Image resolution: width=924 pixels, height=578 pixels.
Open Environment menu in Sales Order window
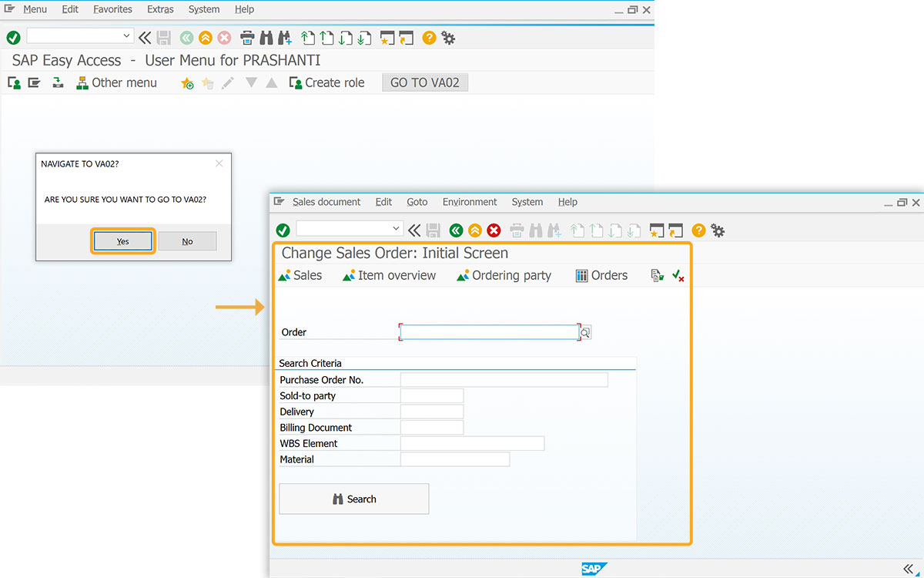pos(470,202)
